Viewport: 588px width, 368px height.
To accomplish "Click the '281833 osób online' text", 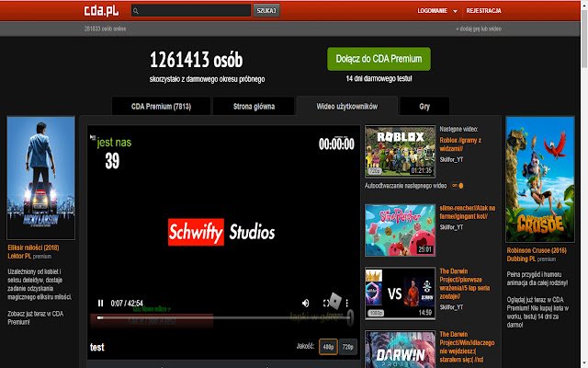I will tap(105, 29).
